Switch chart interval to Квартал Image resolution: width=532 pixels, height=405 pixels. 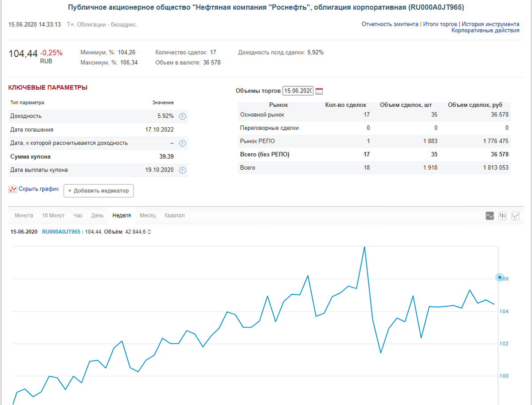click(x=175, y=215)
